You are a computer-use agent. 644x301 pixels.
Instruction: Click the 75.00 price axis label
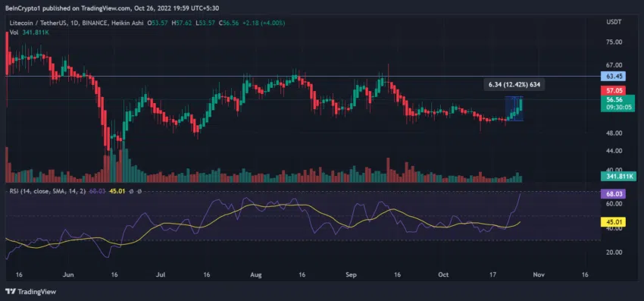click(x=614, y=42)
